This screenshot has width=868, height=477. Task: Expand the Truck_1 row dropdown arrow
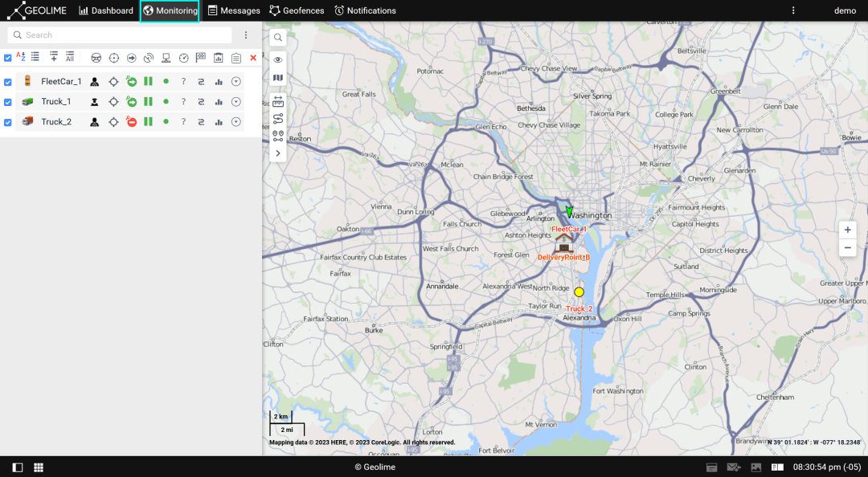click(x=235, y=102)
